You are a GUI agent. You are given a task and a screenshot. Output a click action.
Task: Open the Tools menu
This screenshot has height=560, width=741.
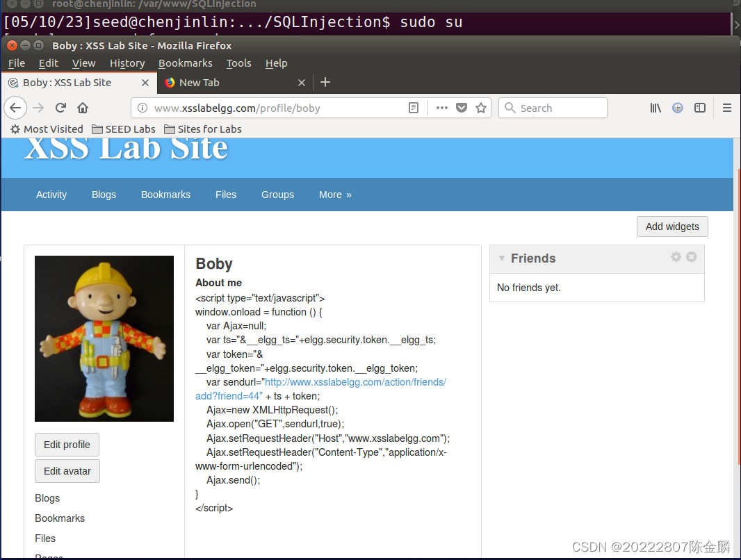coord(238,63)
